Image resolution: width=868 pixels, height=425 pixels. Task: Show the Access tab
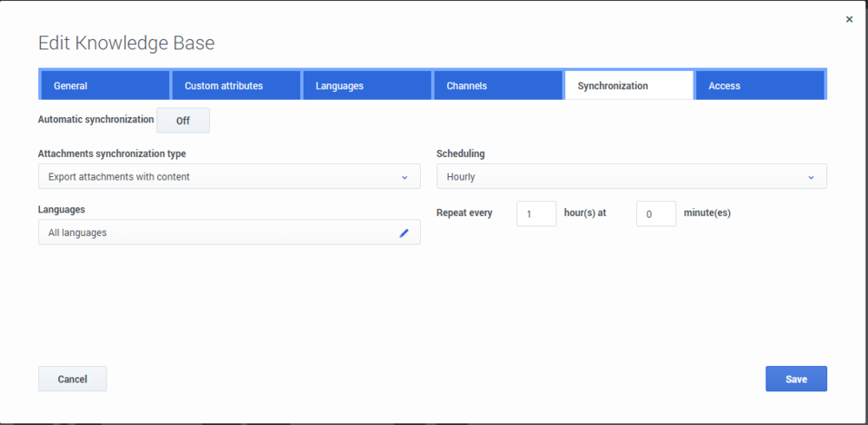759,86
